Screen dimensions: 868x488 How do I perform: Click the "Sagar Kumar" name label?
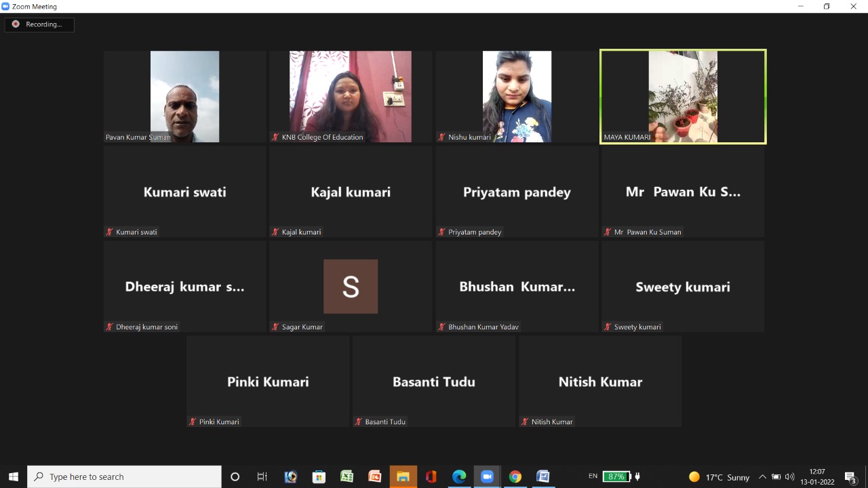click(302, 327)
